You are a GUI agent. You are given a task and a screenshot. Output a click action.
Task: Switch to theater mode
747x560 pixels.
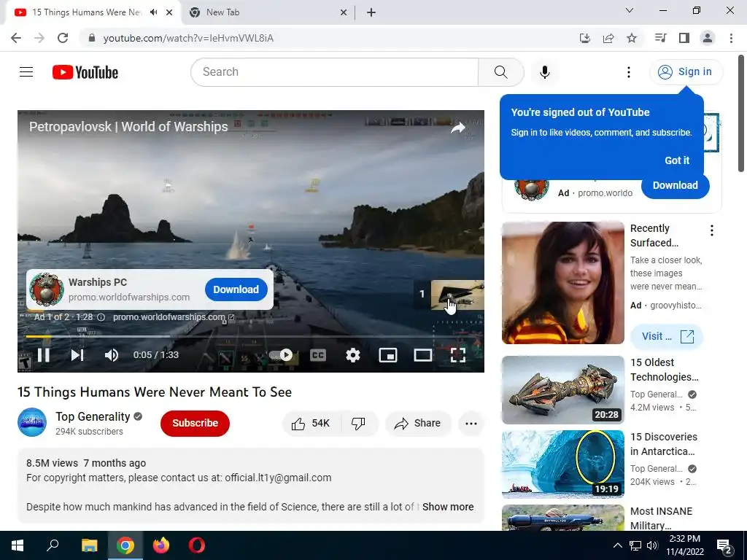(422, 355)
